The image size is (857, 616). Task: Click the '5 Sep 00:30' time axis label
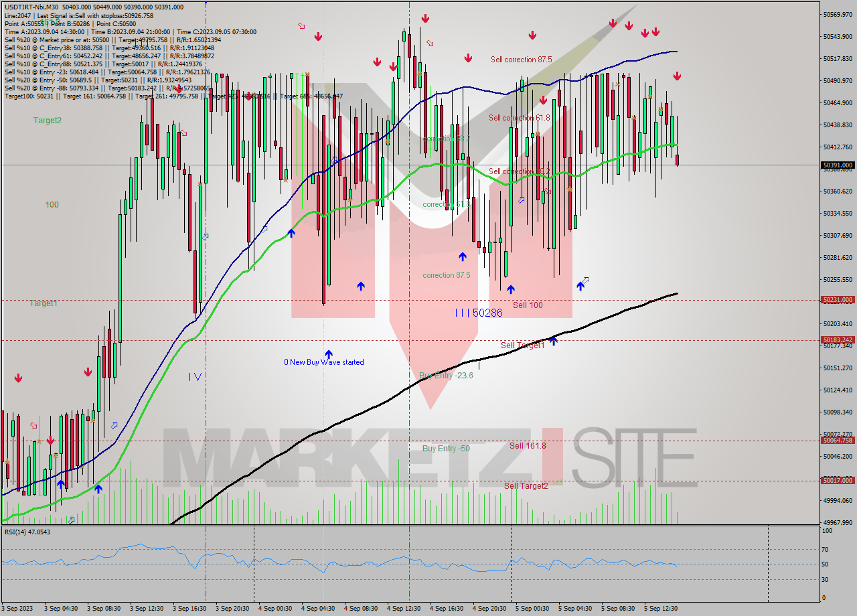[x=532, y=609]
